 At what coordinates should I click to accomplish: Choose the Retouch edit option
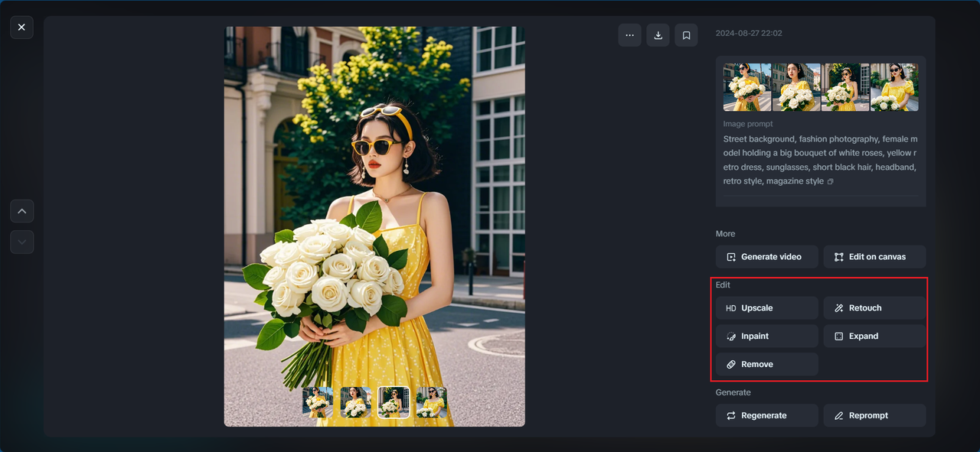point(874,308)
